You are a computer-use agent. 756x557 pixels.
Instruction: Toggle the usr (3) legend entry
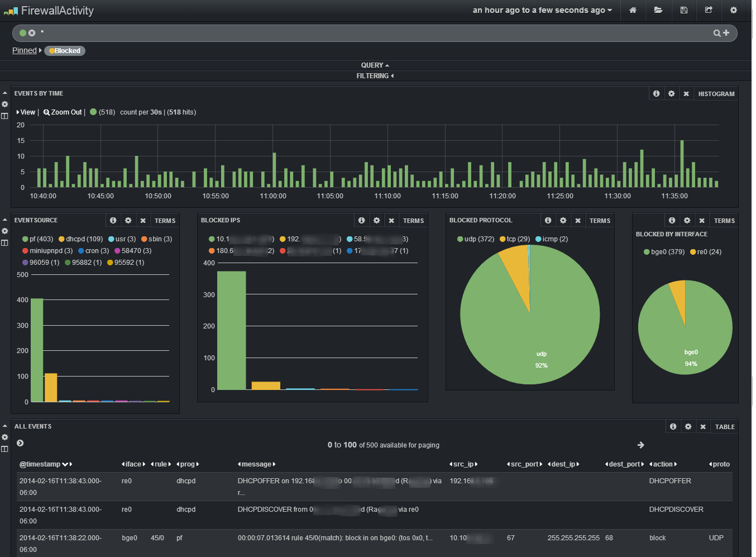coord(122,239)
